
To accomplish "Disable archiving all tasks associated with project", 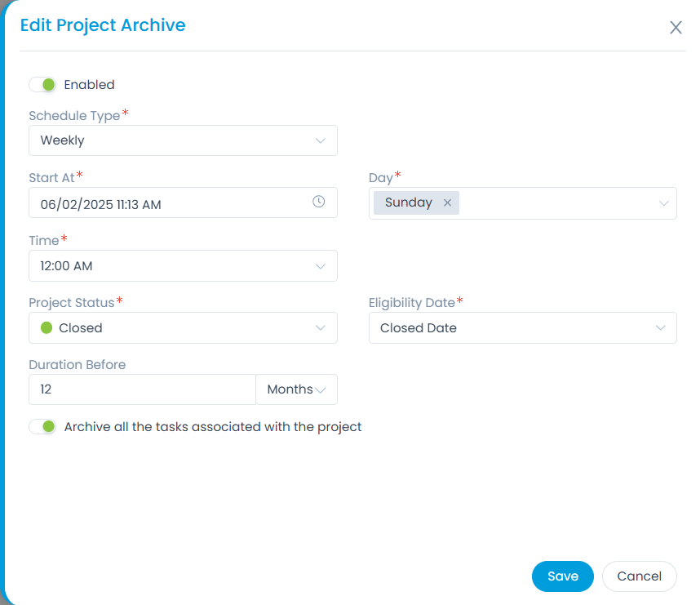I will coord(42,427).
